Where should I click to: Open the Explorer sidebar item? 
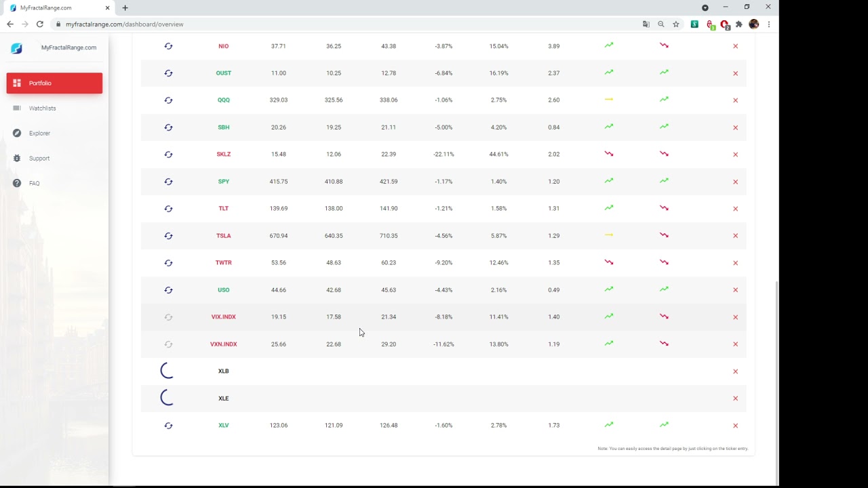point(54,134)
